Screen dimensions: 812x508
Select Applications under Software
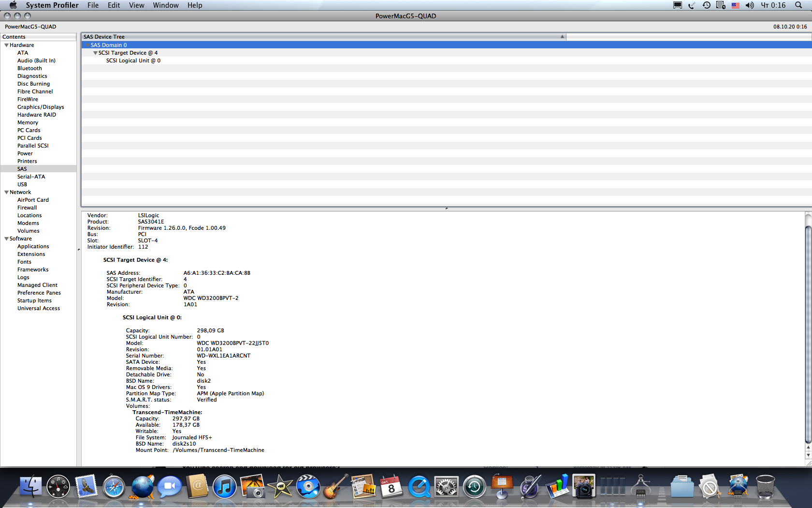pos(33,246)
